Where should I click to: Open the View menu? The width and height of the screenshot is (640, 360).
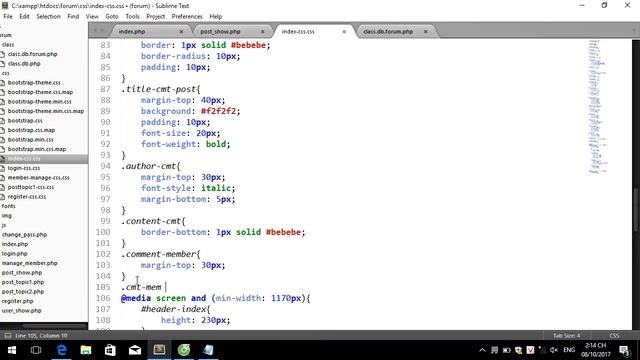tap(92, 16)
